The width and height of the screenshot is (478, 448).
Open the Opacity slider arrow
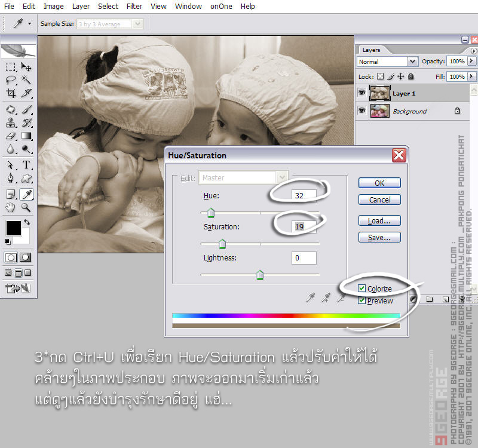471,61
